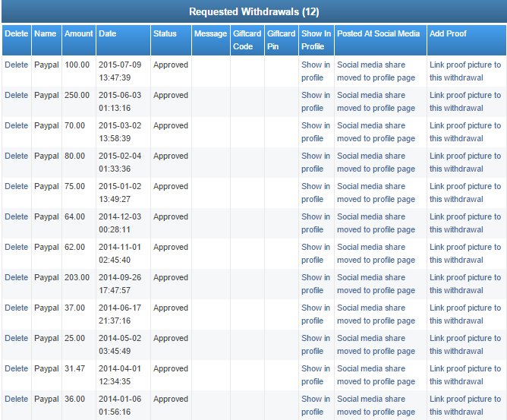This screenshot has width=507, height=420.
Task: Link proof picture to 31.47 withdrawal
Action: pyautogui.click(x=465, y=375)
